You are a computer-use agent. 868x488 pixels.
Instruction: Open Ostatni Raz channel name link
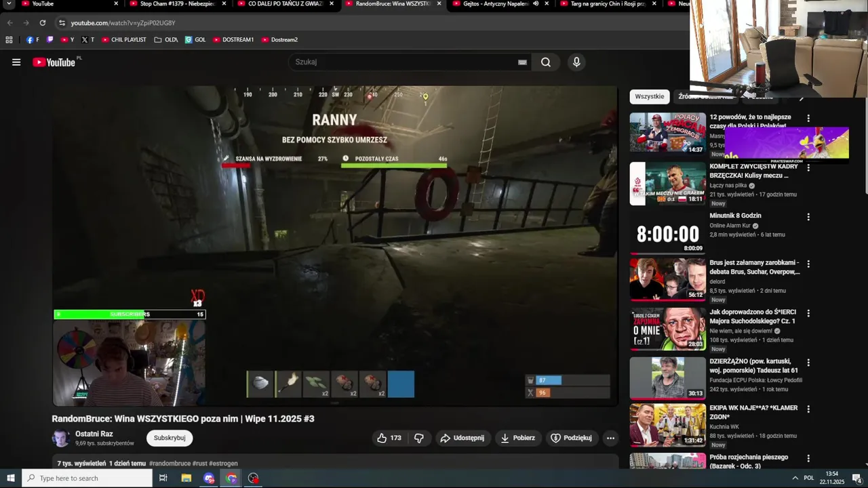point(94,434)
